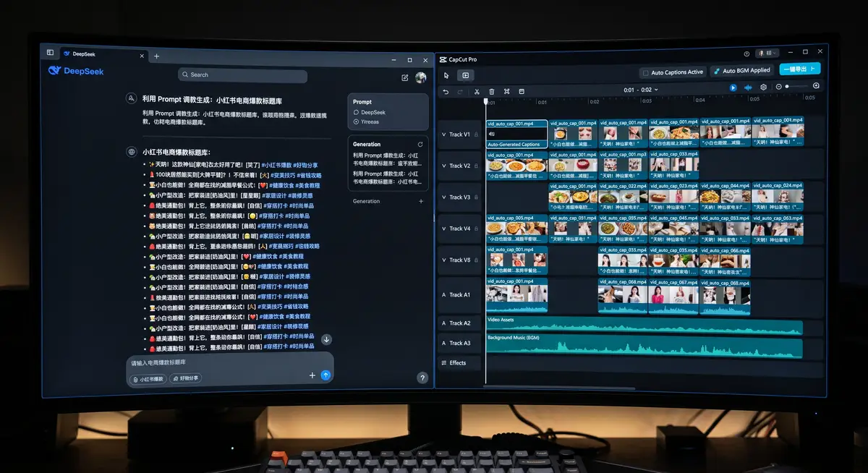Open the 0:01 - 0:02 time range dropdown
Viewport: 868px width, 473px height.
coord(641,90)
